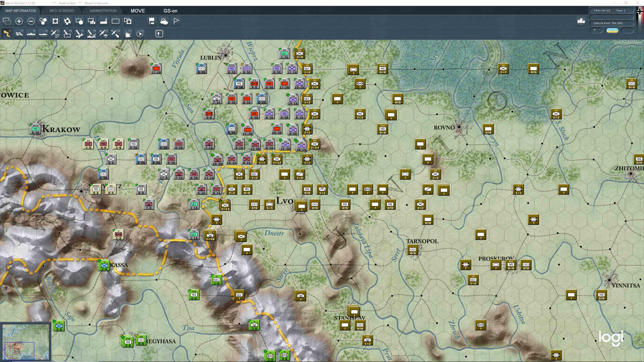Select the F3 naval transport mode icon
644x362 pixels.
tap(31, 33)
